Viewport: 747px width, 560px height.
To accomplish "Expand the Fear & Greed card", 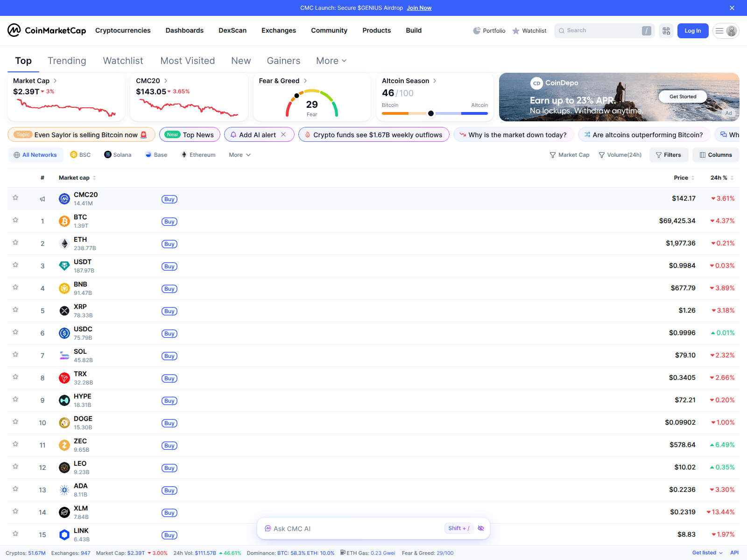I will click(305, 81).
